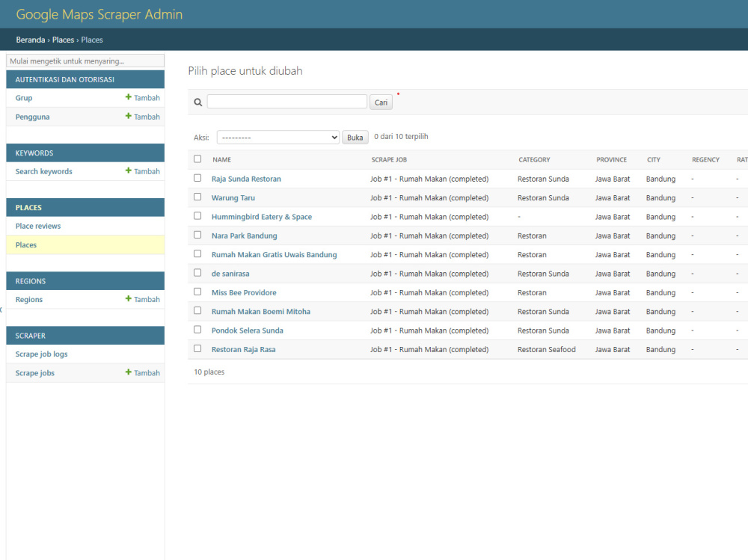This screenshot has height=560, width=748.
Task: Sort by SCRAPE JOB column header
Action: pos(389,160)
